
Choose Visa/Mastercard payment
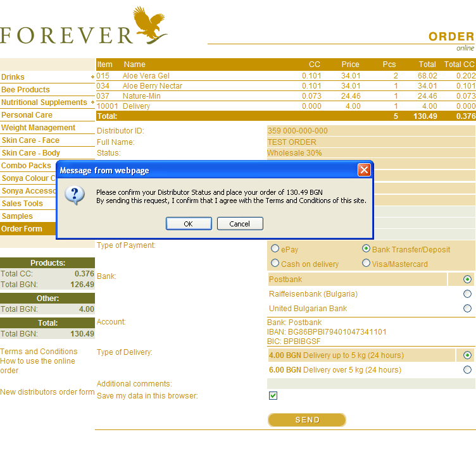tap(366, 263)
